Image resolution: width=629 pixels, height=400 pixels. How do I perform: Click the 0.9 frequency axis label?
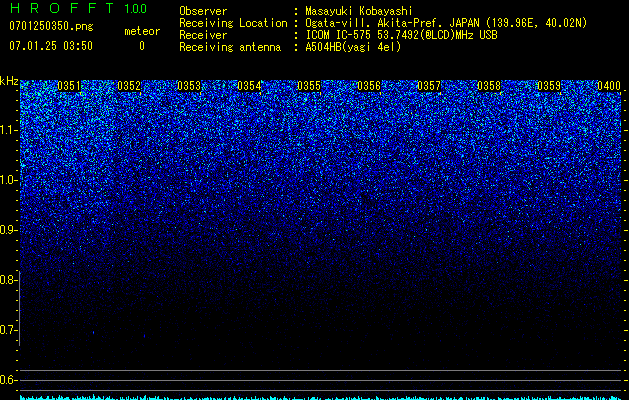click(7, 230)
